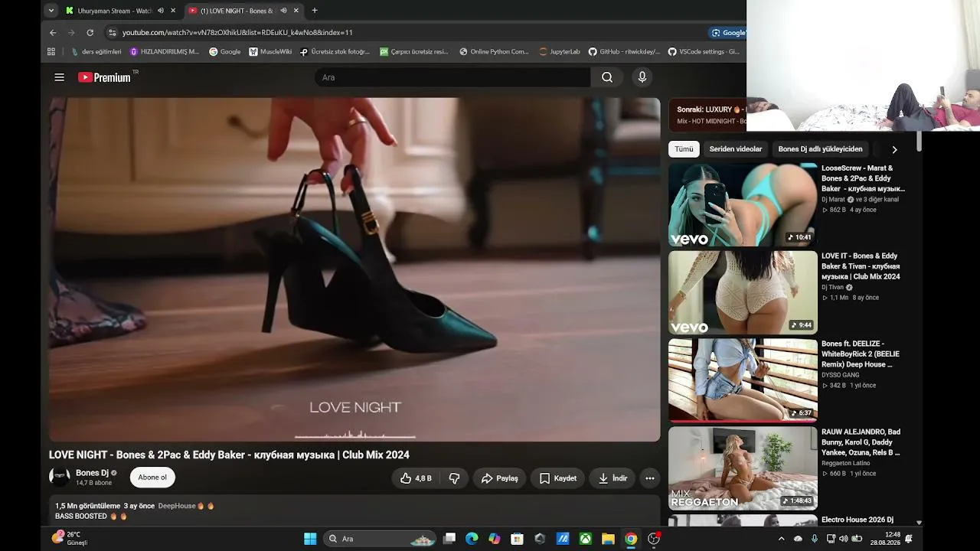
Task: Open the Online Python Com... bookmark
Action: 494,52
